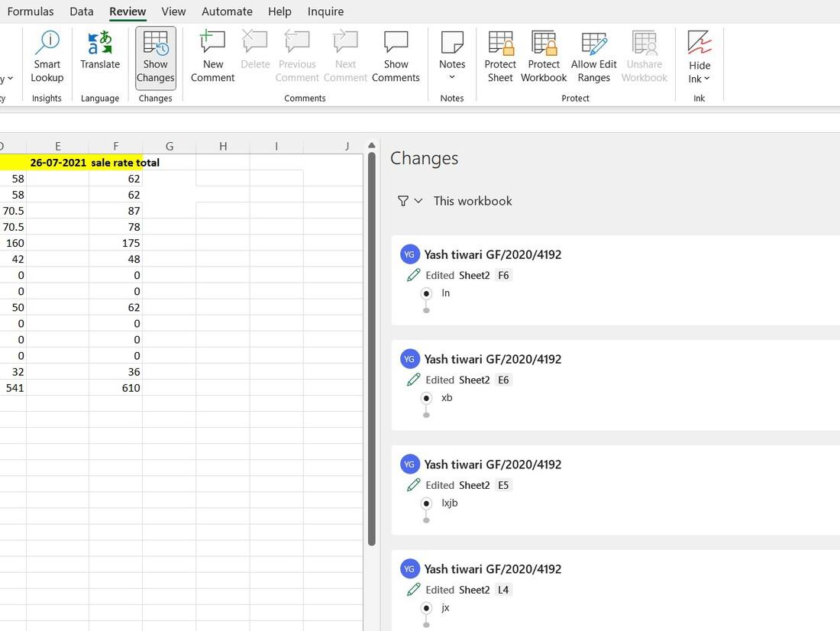The width and height of the screenshot is (840, 631).
Task: Select column H header
Action: (223, 147)
